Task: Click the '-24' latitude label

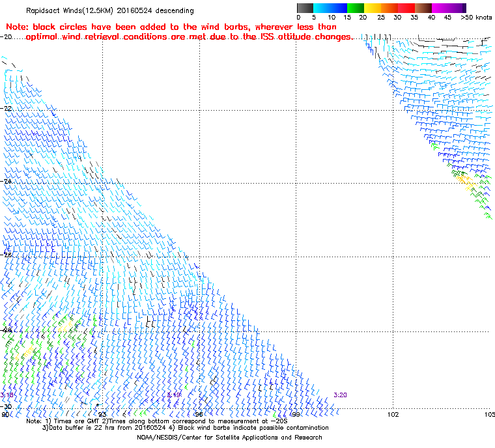Action: pos(6,181)
